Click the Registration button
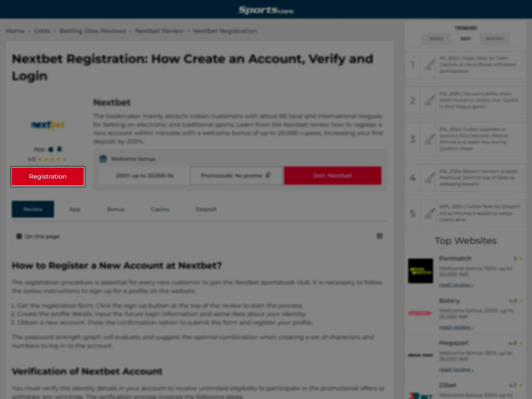532x399 pixels. [47, 177]
